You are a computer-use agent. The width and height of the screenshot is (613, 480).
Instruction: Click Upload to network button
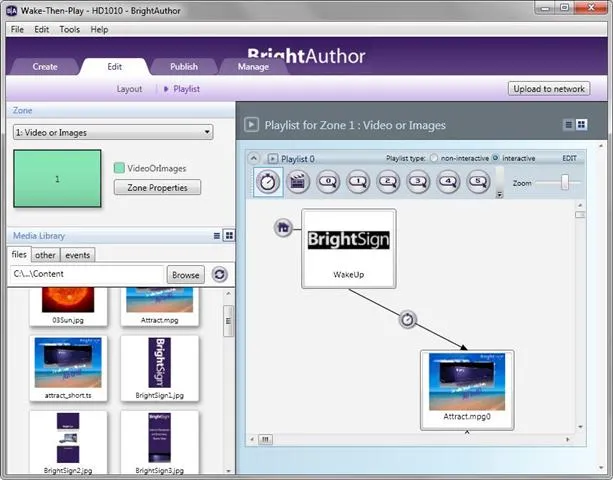549,89
